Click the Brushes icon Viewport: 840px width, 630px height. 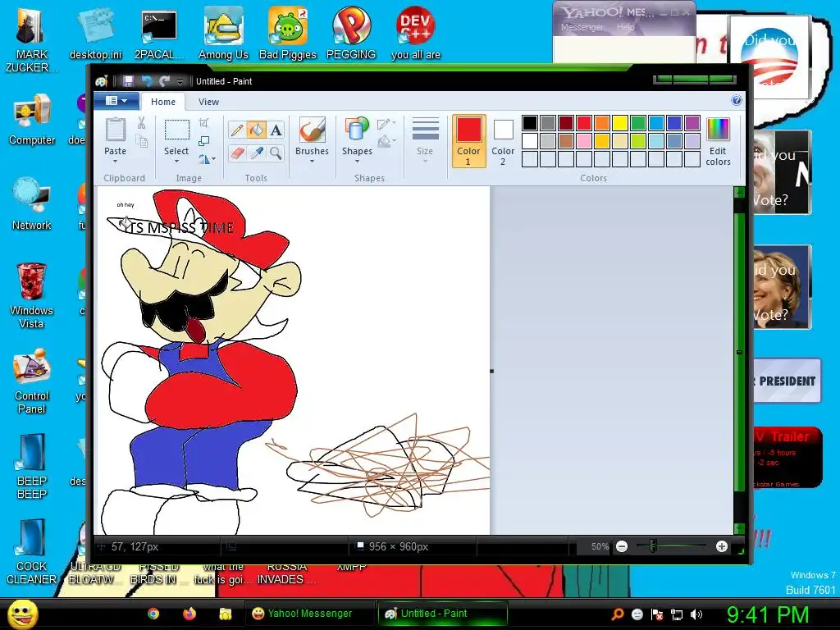(312, 130)
